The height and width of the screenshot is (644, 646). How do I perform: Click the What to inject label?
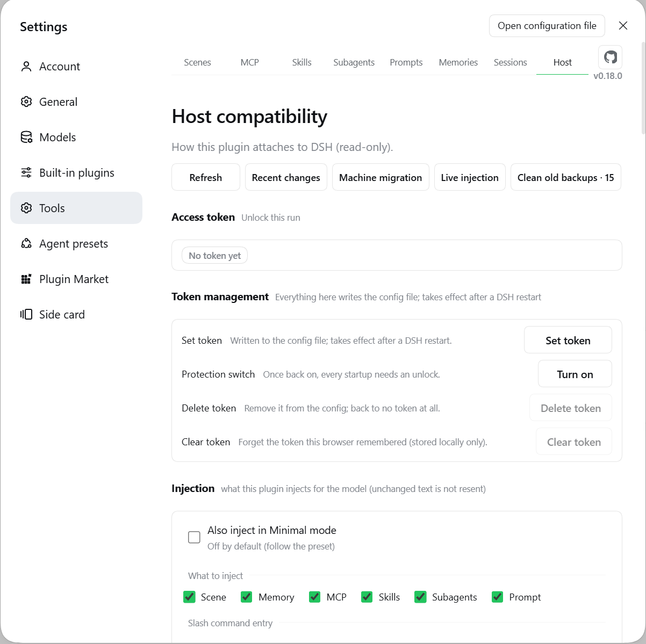click(x=216, y=576)
